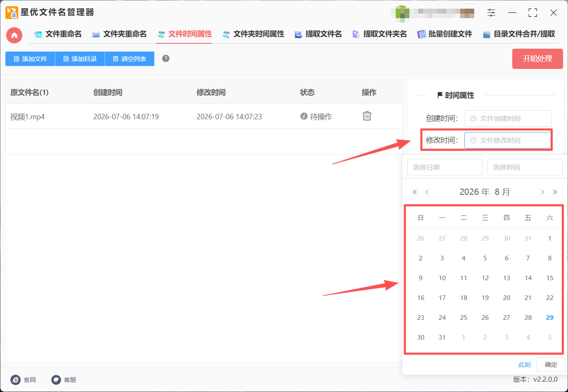Open help via the question mark icon

pyautogui.click(x=166, y=58)
